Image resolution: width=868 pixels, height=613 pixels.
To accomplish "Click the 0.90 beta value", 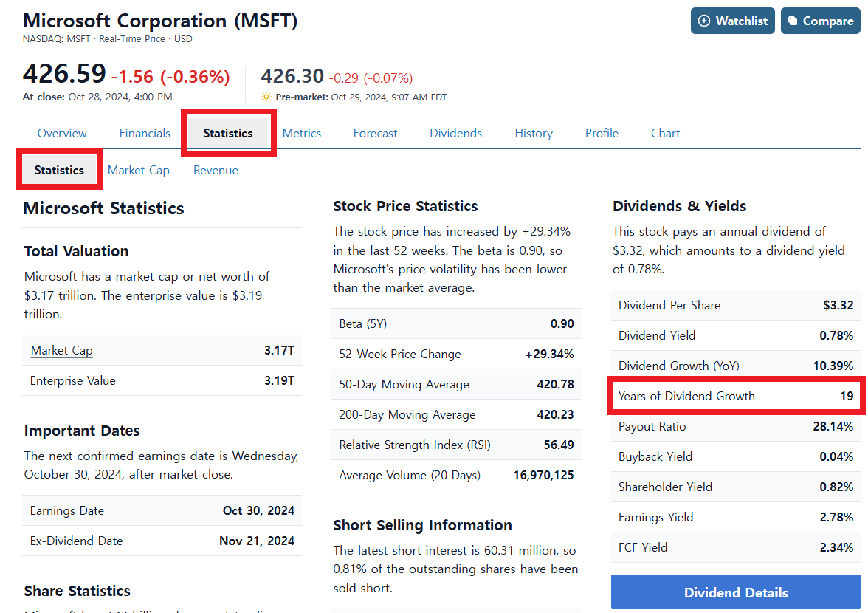I will pyautogui.click(x=562, y=324).
